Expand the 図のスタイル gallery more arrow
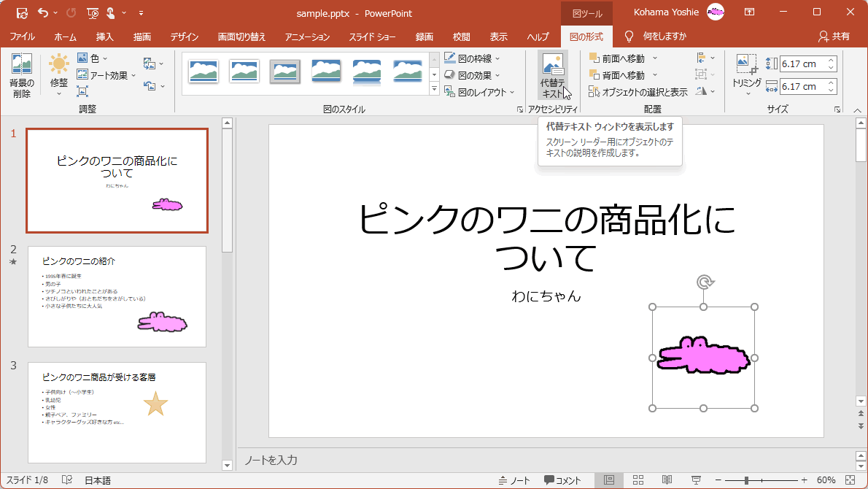The image size is (868, 489). (x=434, y=89)
